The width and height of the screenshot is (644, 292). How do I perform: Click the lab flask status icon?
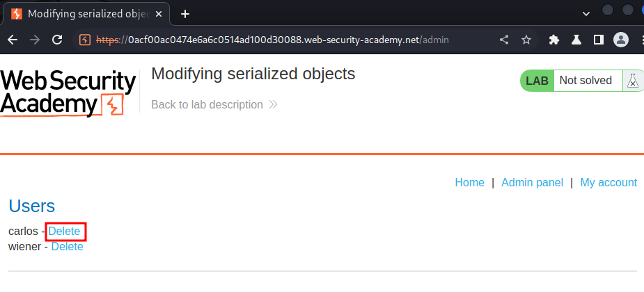pyautogui.click(x=632, y=81)
